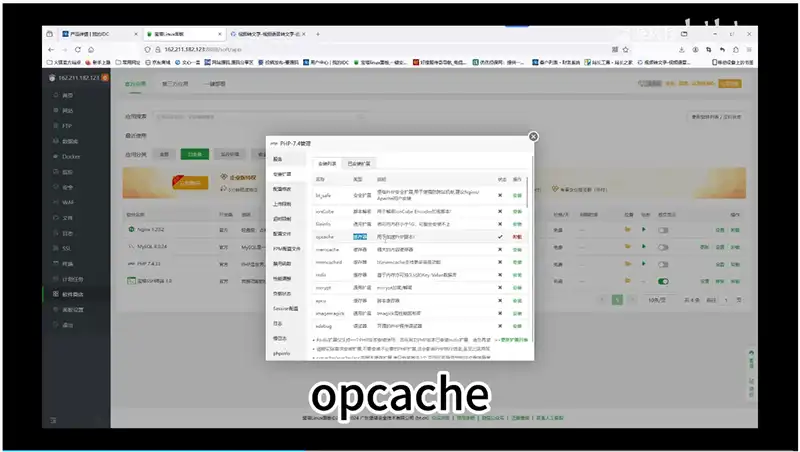
Task: Open Docker in the left sidebar
Action: click(70, 156)
